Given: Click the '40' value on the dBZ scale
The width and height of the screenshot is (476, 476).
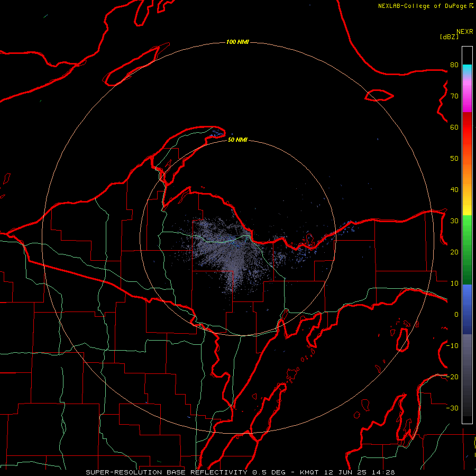Looking at the screenshot, I should pyautogui.click(x=454, y=190).
